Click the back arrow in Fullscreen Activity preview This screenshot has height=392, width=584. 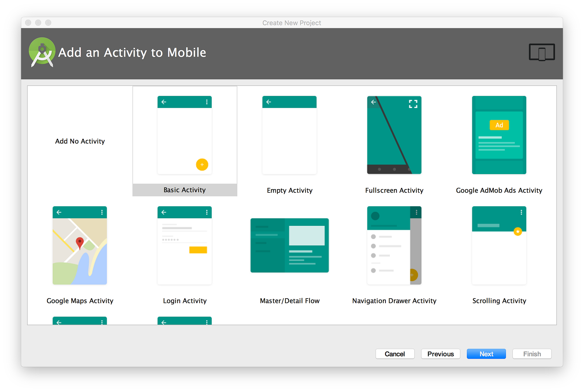click(x=373, y=102)
